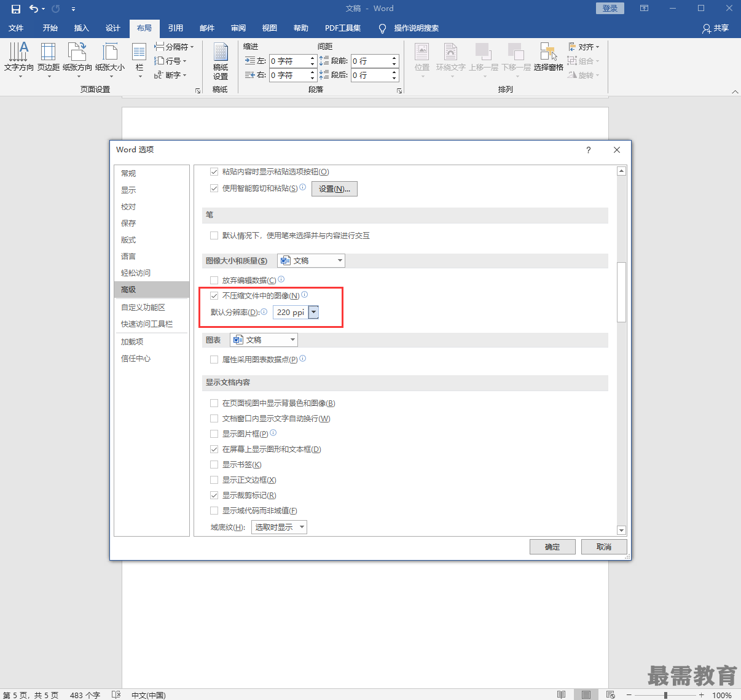Switch to Read Mode view icon
The width and height of the screenshot is (741, 700).
click(x=561, y=694)
